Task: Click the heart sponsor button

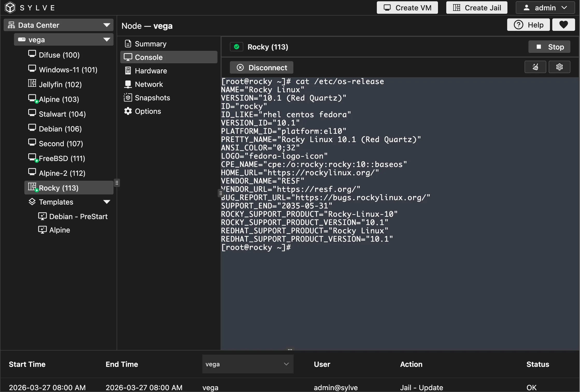Action: coord(564,25)
